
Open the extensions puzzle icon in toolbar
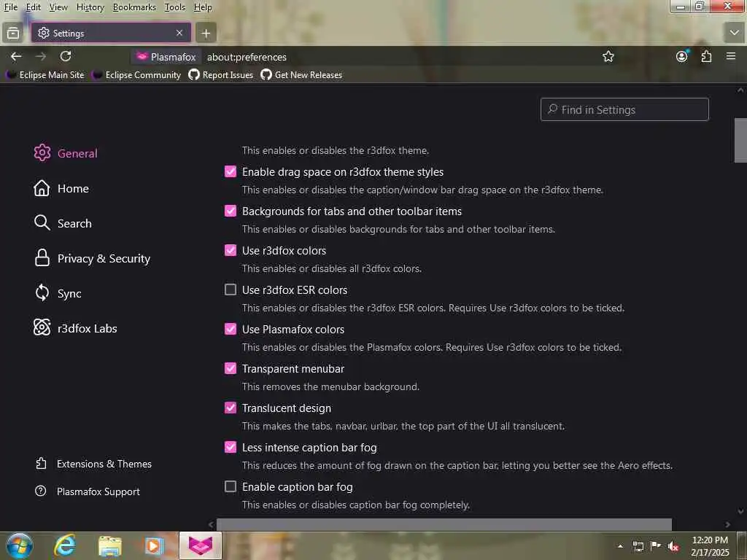point(706,56)
